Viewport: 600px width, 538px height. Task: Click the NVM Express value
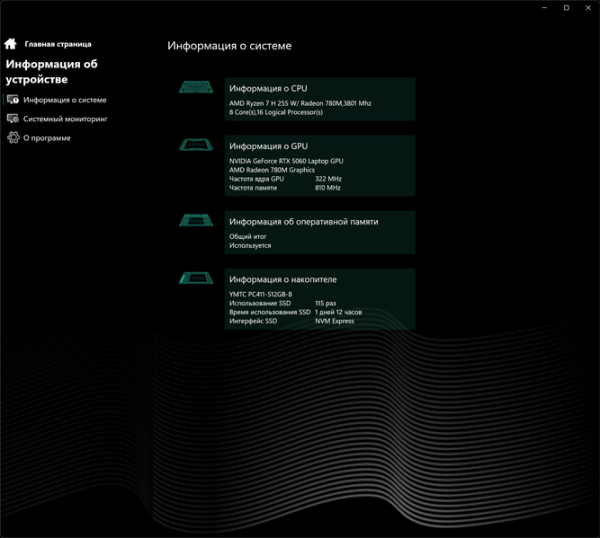(x=334, y=321)
